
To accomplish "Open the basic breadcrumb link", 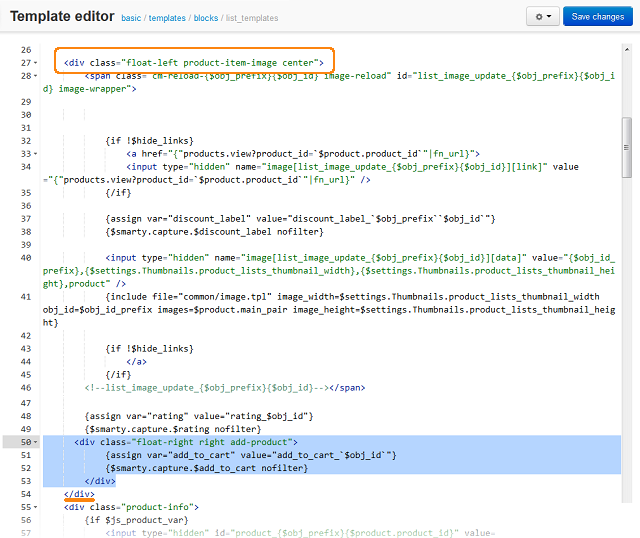I will coord(131,18).
